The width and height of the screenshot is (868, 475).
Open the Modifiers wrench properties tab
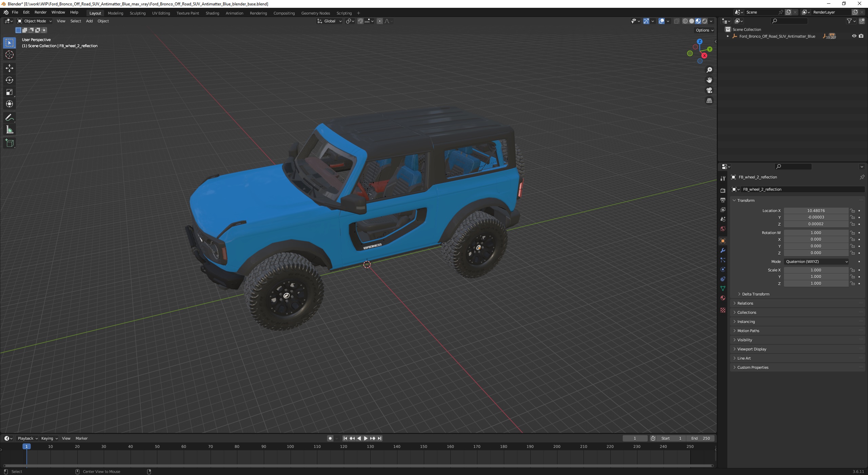(723, 250)
